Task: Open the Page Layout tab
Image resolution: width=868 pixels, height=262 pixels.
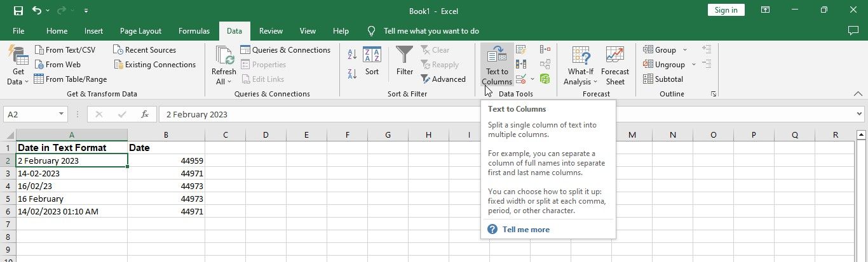Action: click(x=140, y=31)
